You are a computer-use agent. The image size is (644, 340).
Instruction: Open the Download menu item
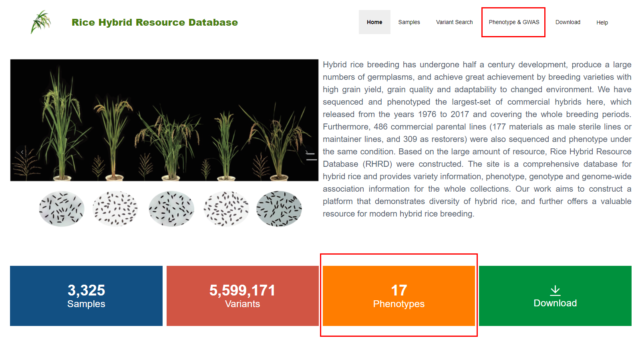tap(568, 22)
